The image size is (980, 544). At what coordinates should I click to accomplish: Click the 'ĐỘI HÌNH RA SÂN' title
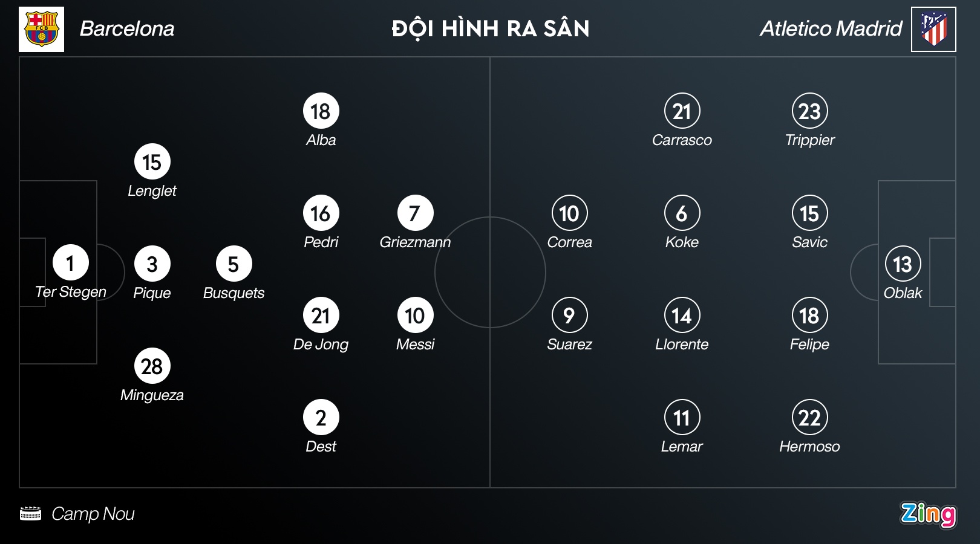click(x=490, y=28)
